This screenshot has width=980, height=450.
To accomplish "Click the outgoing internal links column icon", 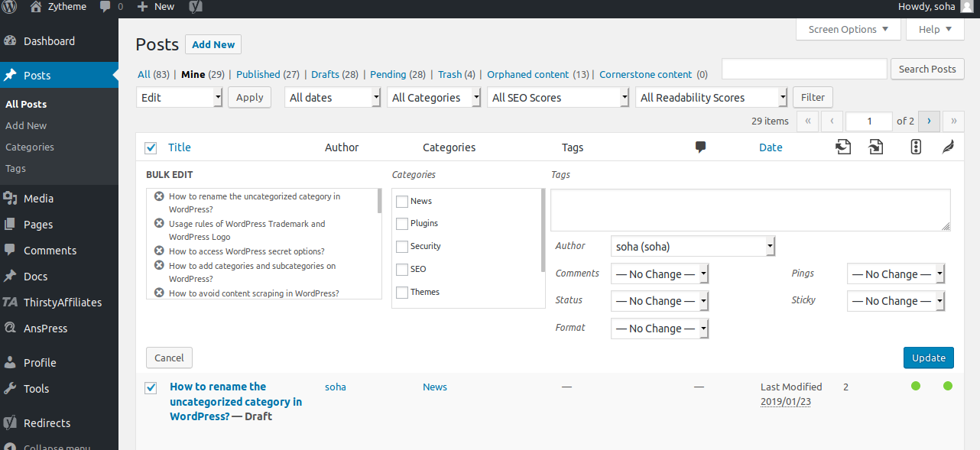I will coord(843,147).
